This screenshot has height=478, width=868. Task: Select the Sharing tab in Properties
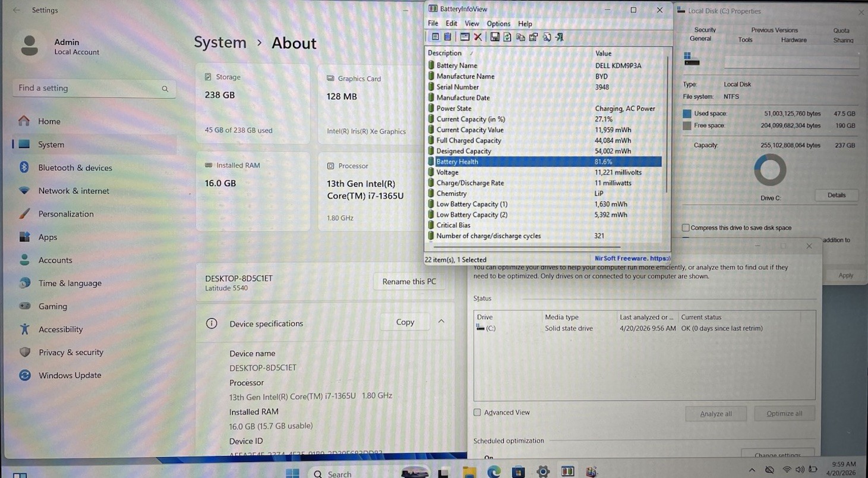(843, 40)
